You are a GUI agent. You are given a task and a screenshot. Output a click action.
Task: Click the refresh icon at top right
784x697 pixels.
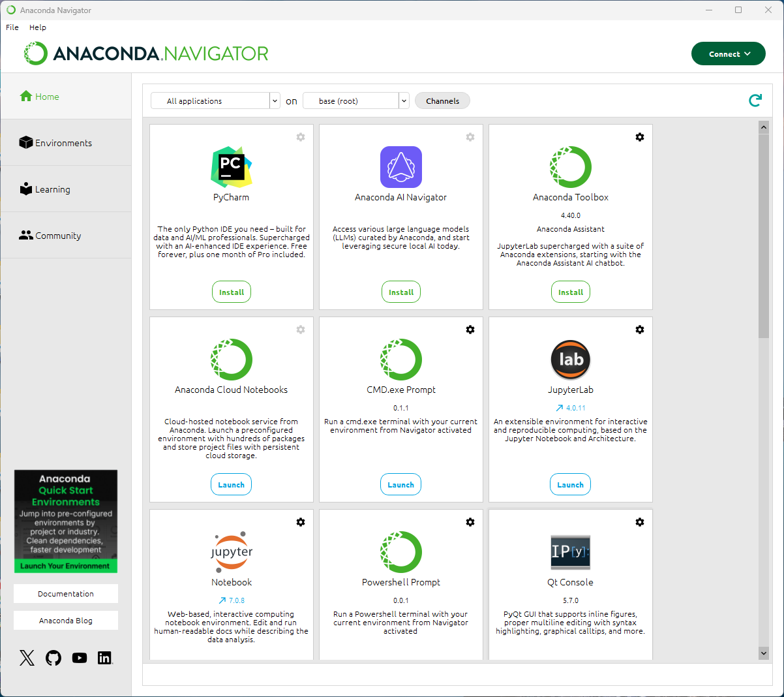click(755, 101)
